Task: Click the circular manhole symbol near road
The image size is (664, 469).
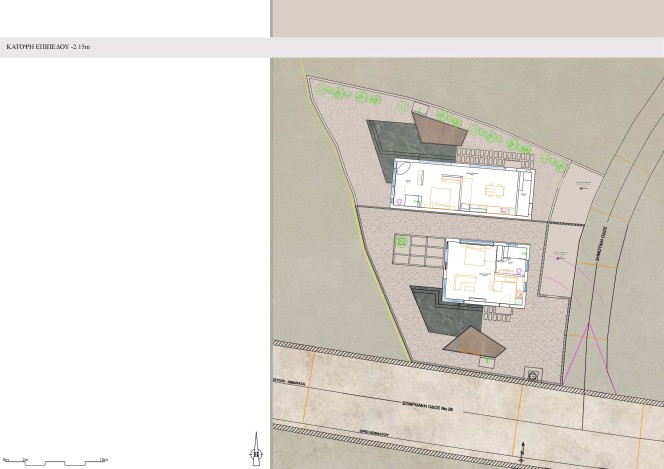Action: pyautogui.click(x=533, y=374)
